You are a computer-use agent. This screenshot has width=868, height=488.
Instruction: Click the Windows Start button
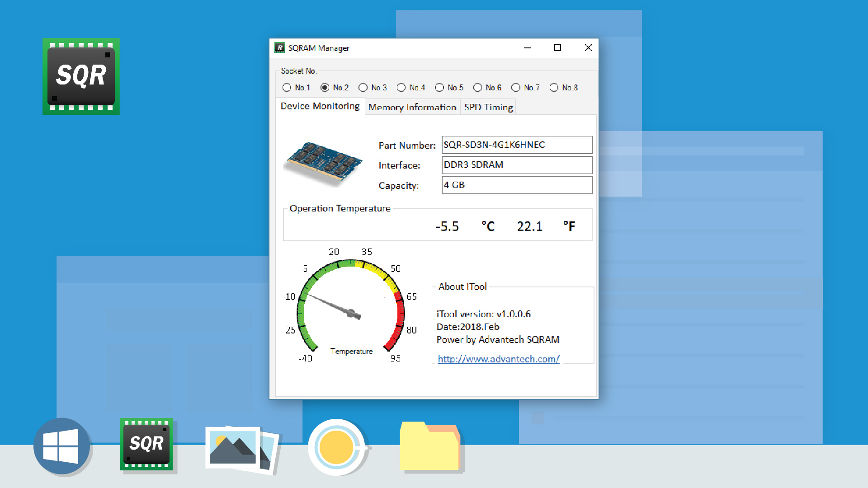coord(61,446)
